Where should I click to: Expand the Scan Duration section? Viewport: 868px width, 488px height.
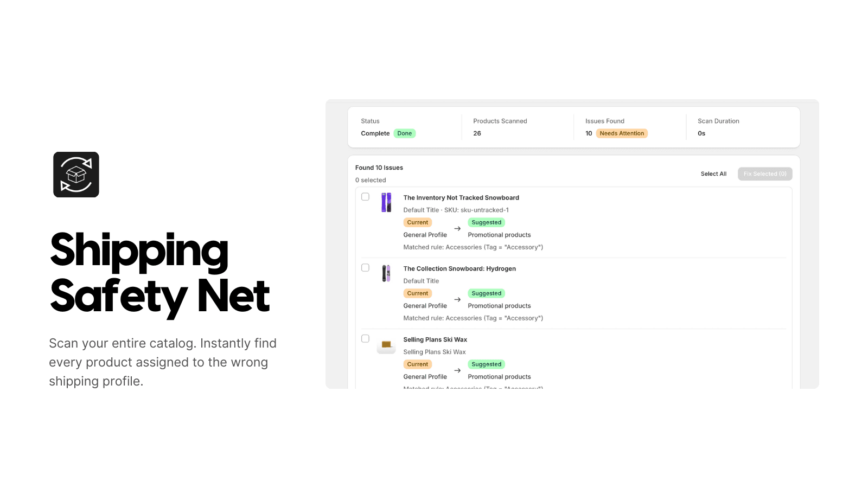coord(718,121)
